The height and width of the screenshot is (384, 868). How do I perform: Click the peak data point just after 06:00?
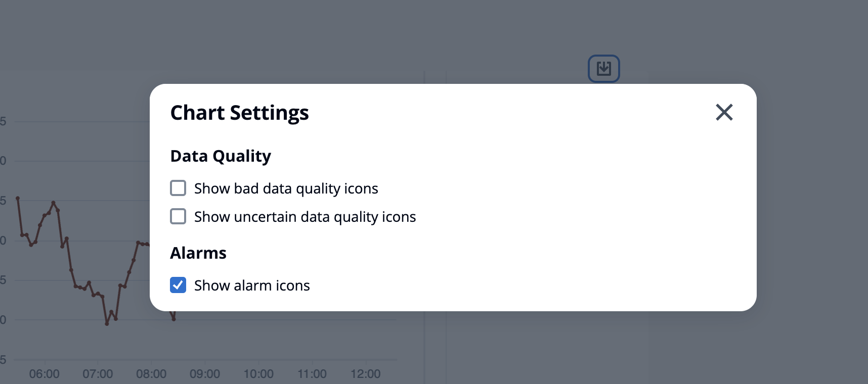pyautogui.click(x=53, y=203)
